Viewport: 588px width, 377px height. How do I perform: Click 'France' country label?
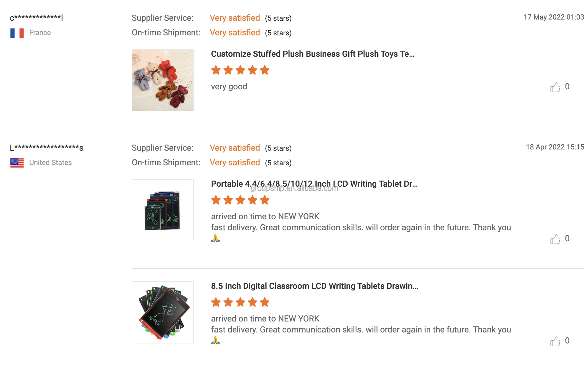click(x=40, y=33)
